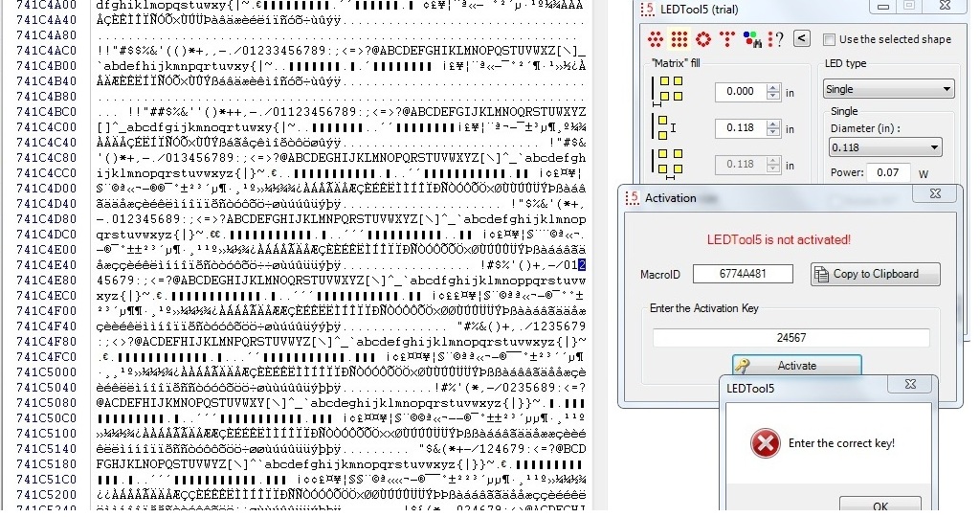The image size is (980, 517).
Task: Confirm the error with OK
Action: tap(880, 506)
